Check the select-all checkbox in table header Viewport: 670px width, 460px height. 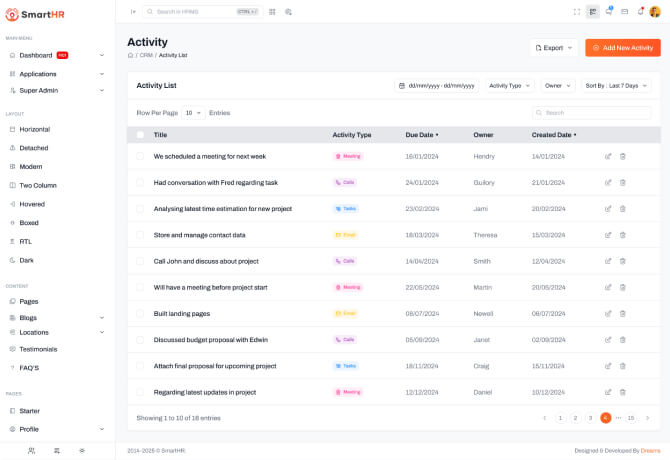(140, 135)
